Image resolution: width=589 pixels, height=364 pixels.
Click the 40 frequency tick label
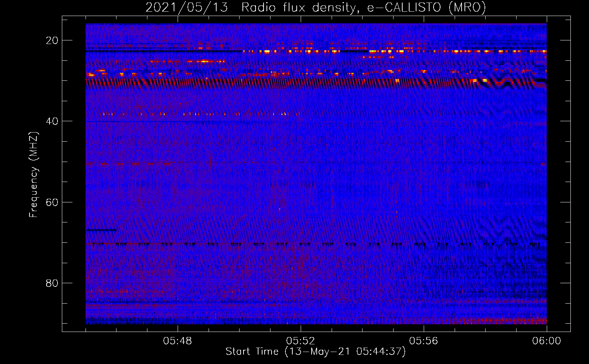pyautogui.click(x=52, y=121)
